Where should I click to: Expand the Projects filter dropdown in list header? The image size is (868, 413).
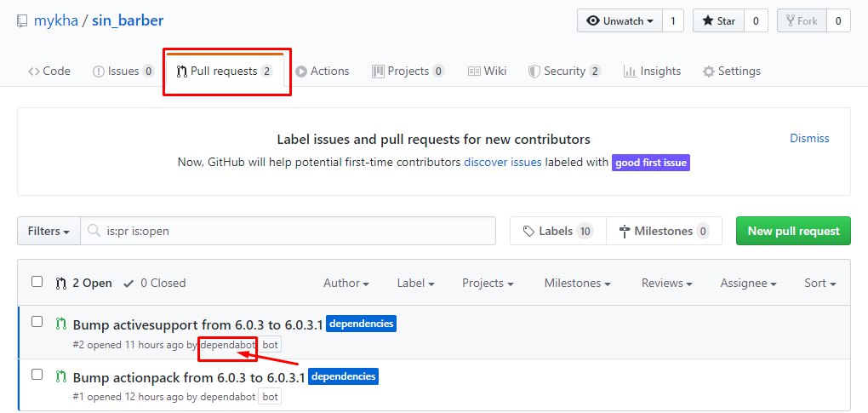[x=488, y=283]
